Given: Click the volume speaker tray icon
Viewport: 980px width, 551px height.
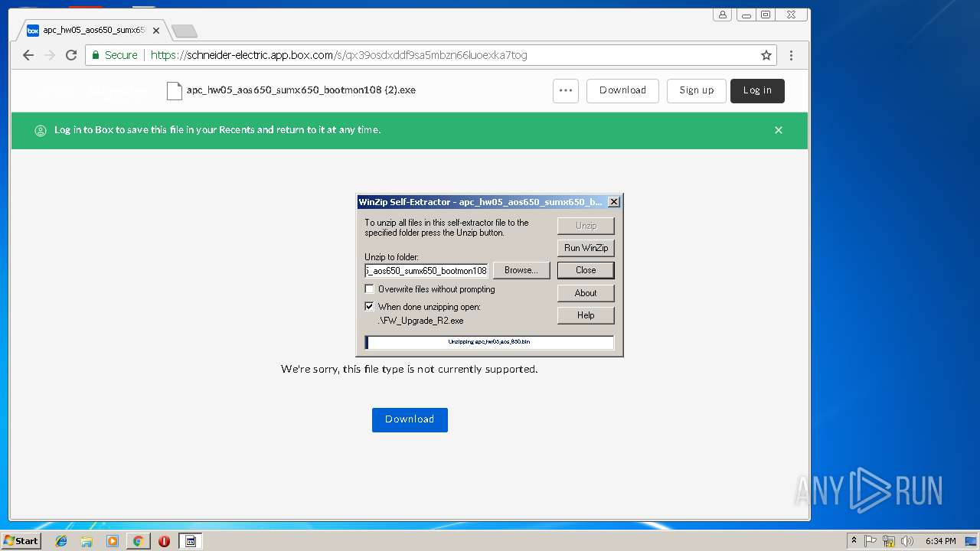Looking at the screenshot, I should click(x=907, y=541).
